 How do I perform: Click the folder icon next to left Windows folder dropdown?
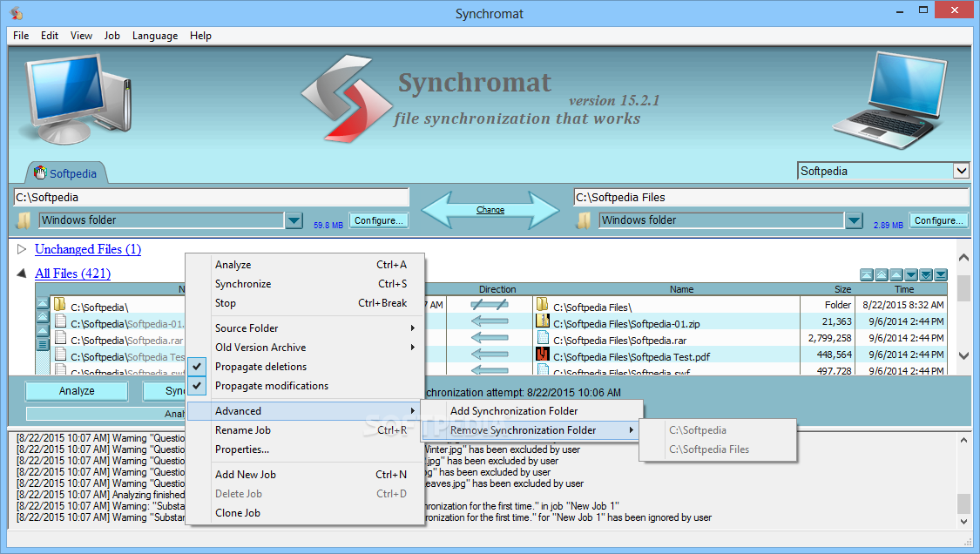24,220
